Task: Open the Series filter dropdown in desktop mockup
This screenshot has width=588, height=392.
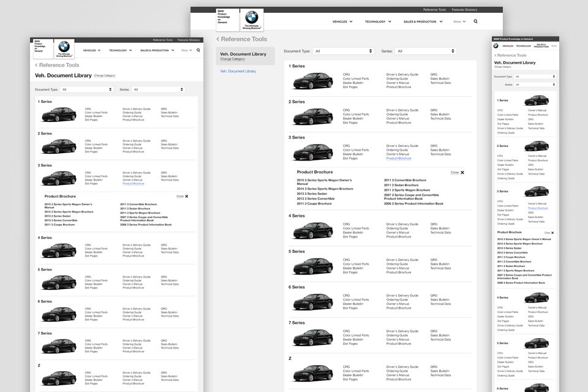Action: [426, 51]
